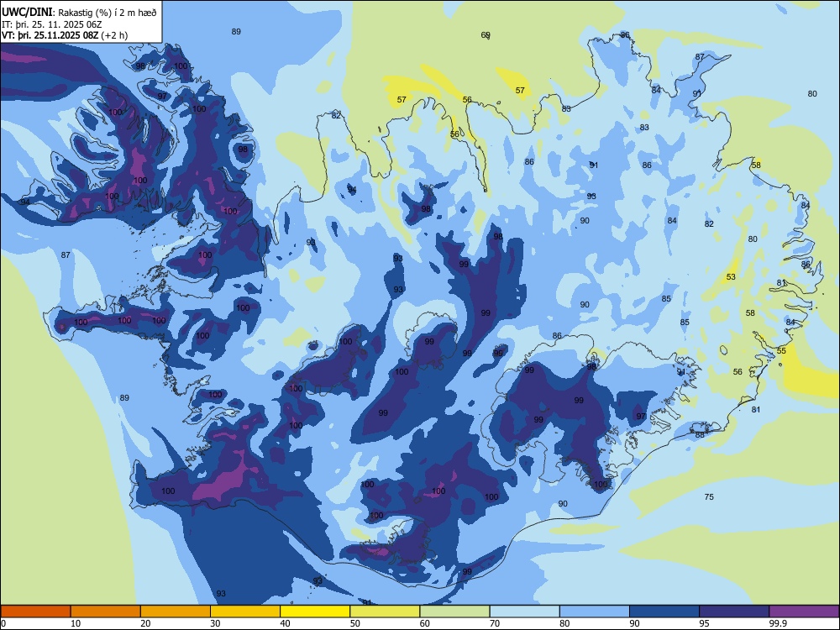Click the legend scale label 10
Viewport: 840px width, 630px height.
click(x=76, y=623)
